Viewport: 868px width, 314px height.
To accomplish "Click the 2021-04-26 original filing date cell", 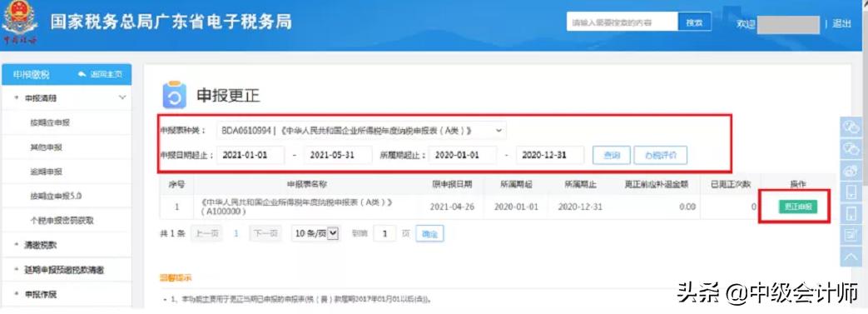I will coord(452,207).
